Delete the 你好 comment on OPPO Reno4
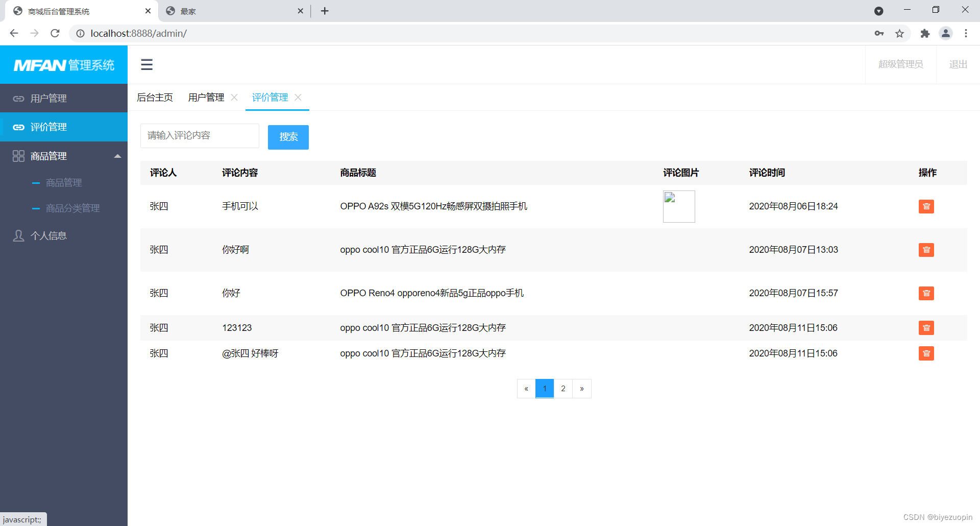The width and height of the screenshot is (980, 526). click(926, 293)
